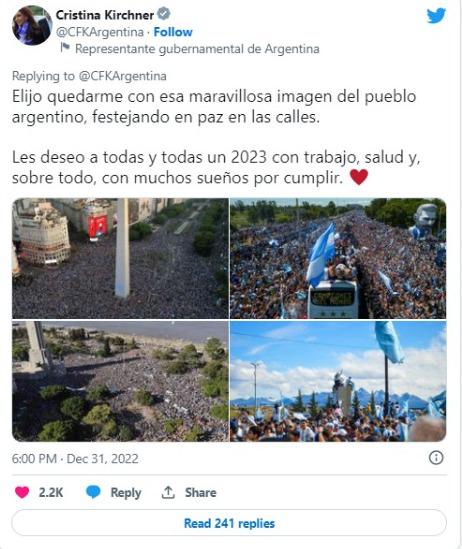Click the blue verified badge
The width and height of the screenshot is (462, 549).
163,14
